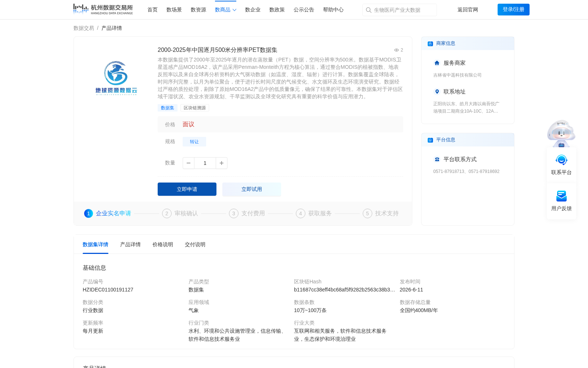Increase quantity with plus button

[x=221, y=163]
